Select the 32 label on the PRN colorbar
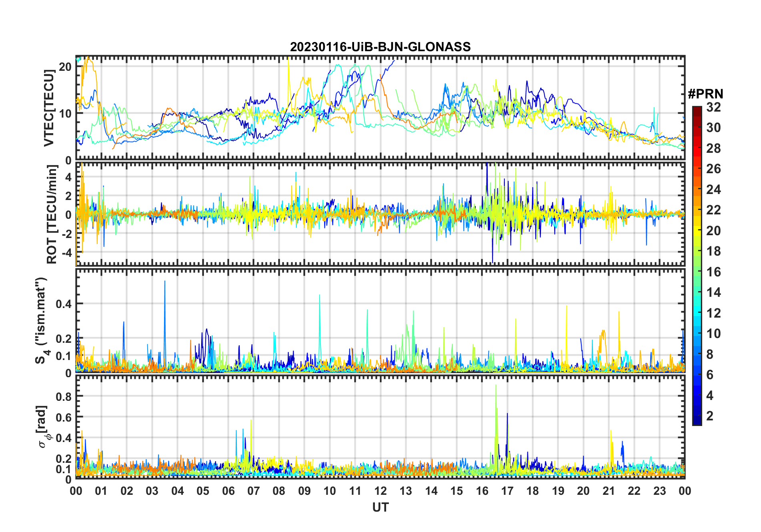Image resolution: width=761 pixels, height=532 pixels. (x=713, y=107)
